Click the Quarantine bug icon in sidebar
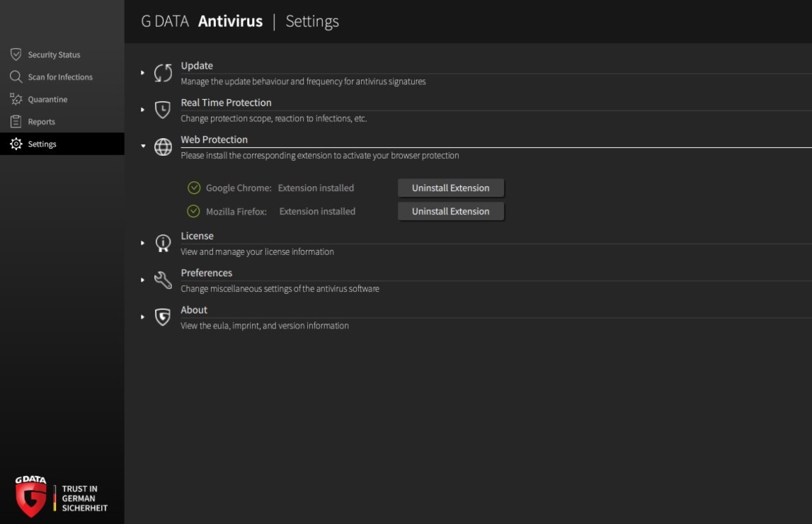 pyautogui.click(x=16, y=99)
